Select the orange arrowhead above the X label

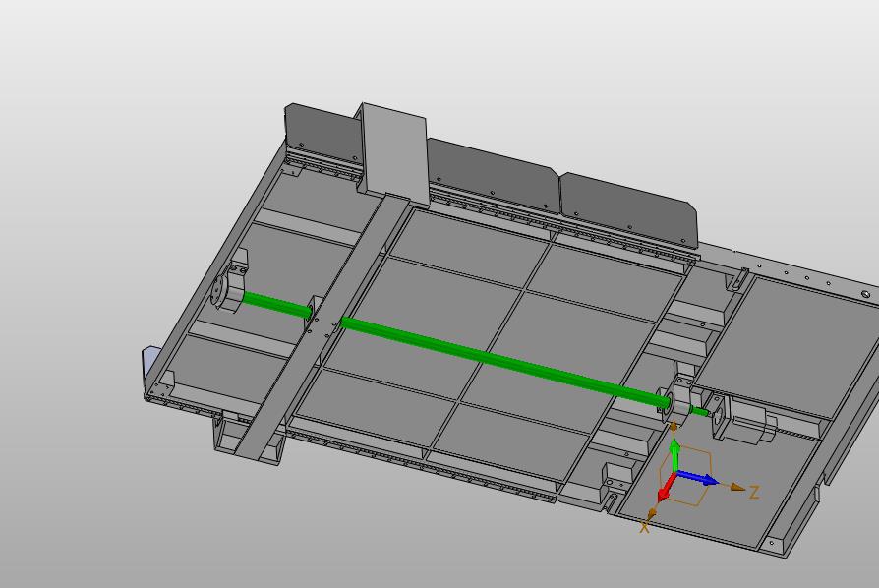[652, 514]
